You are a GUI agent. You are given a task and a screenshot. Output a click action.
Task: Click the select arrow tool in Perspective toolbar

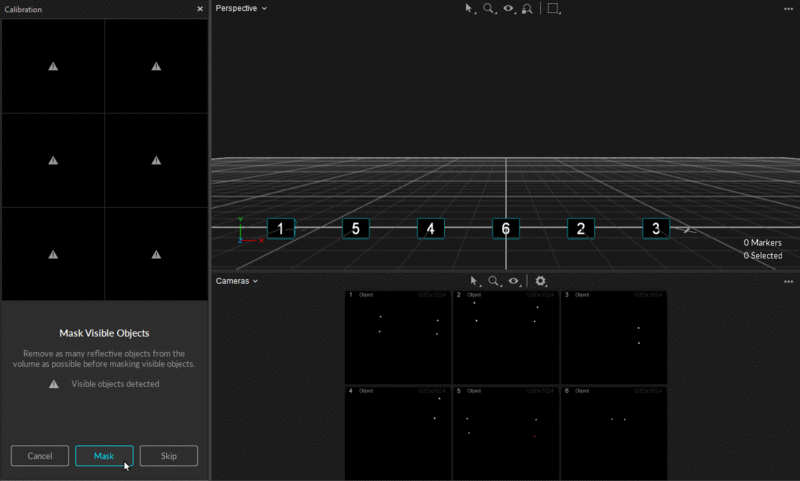[x=469, y=8]
